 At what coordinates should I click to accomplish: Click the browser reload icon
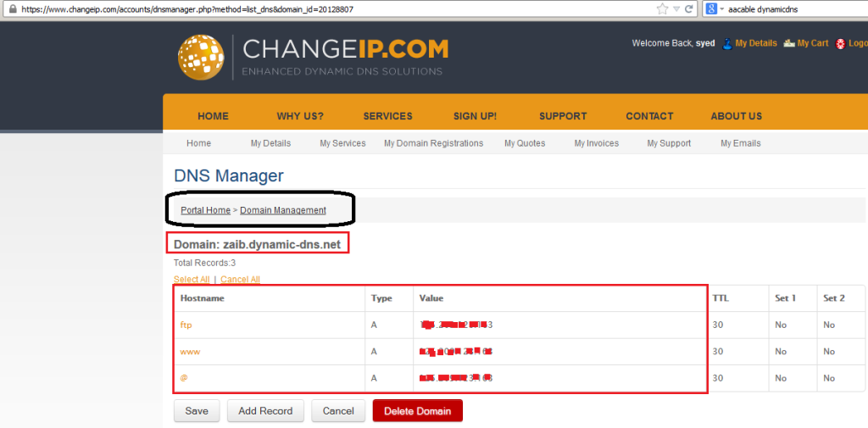pyautogui.click(x=690, y=8)
